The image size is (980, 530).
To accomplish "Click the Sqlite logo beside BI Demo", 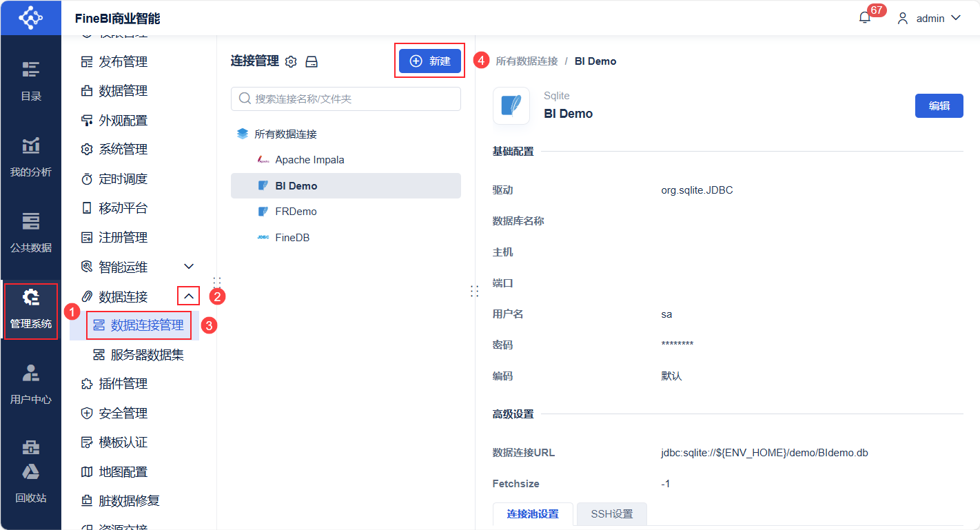I will coord(511,105).
